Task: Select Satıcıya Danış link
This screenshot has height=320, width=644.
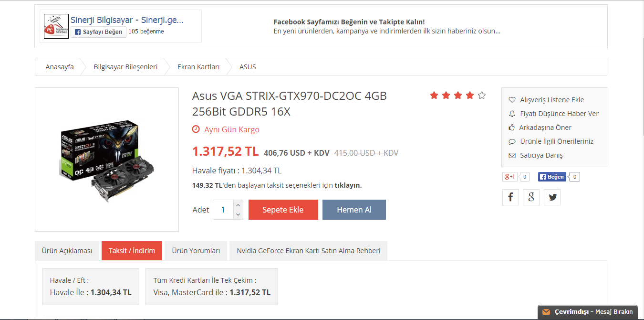Action: point(541,155)
